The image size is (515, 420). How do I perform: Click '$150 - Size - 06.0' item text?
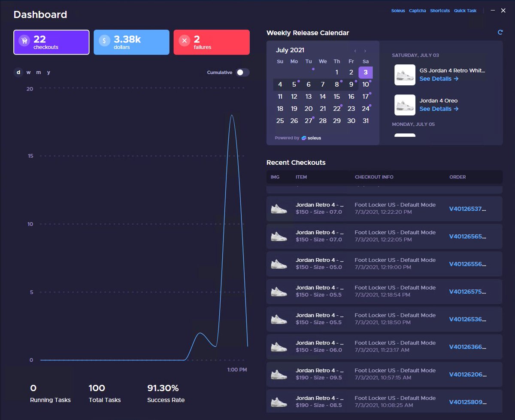click(x=319, y=350)
